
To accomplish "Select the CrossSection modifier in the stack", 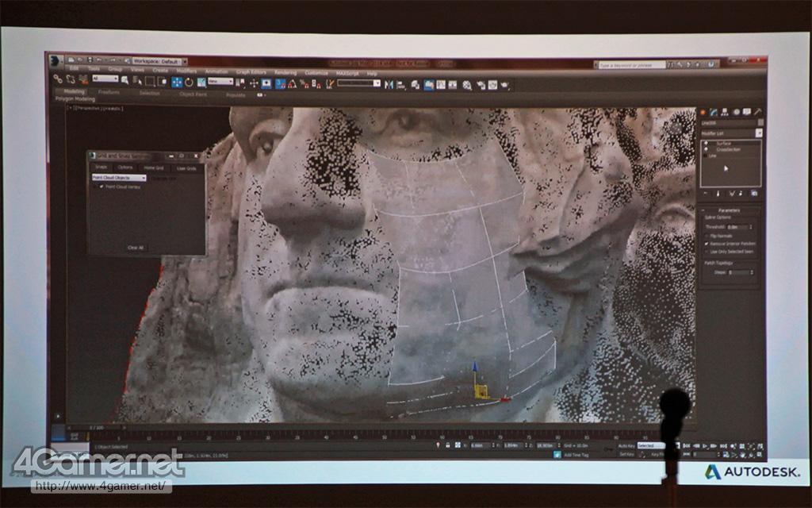I will coord(728,149).
